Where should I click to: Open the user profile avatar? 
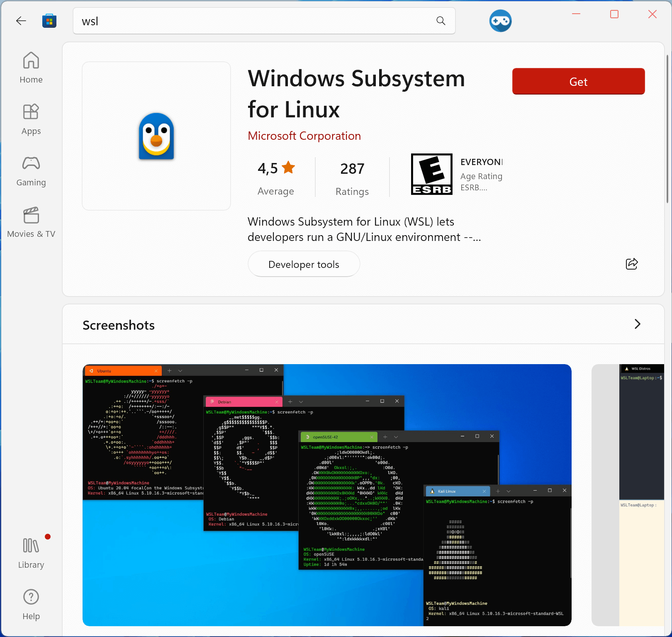500,20
